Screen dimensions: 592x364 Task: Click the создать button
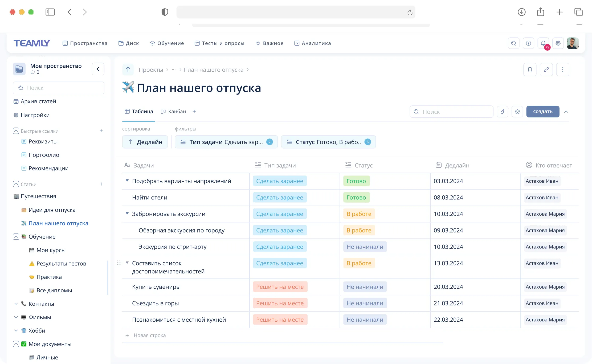pos(543,112)
